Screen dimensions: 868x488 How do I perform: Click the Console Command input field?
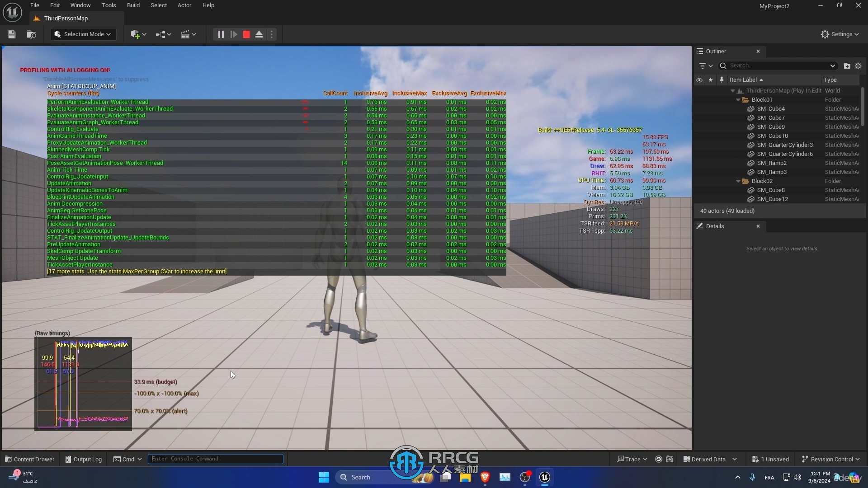click(216, 458)
